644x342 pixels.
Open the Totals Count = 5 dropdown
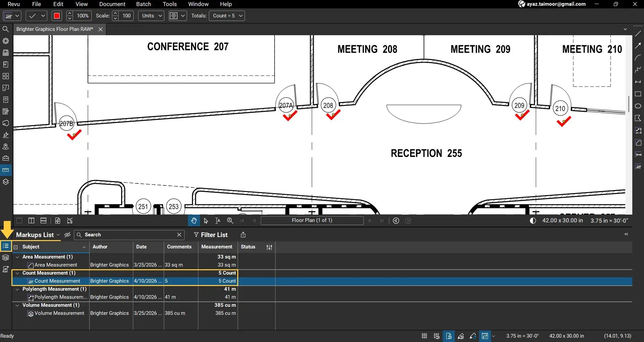227,16
